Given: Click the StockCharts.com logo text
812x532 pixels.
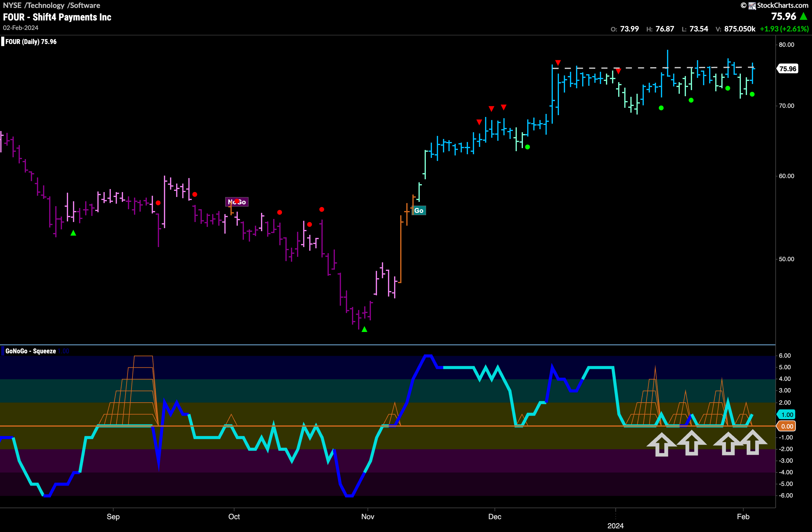Looking at the screenshot, I should (782, 5).
